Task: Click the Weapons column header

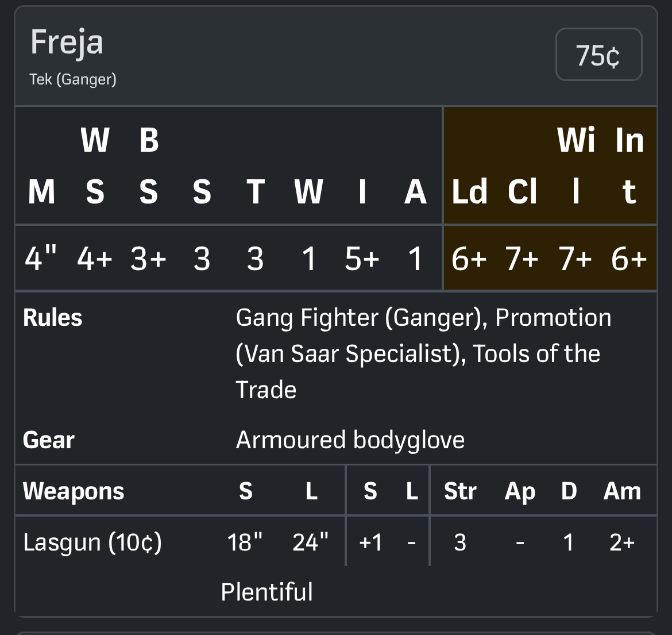Action: pyautogui.click(x=74, y=491)
